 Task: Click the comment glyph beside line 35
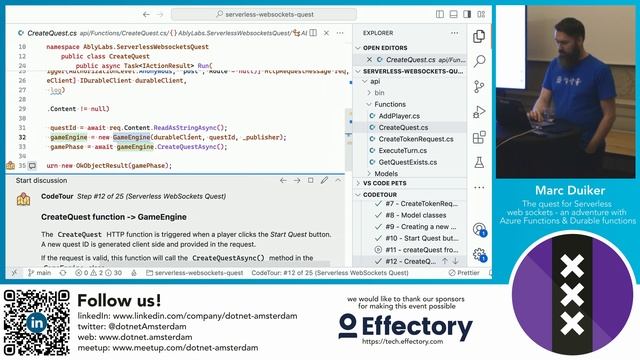32,166
